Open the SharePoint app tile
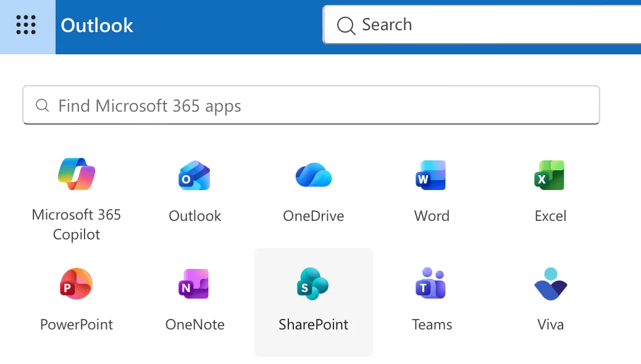 pyautogui.click(x=314, y=302)
